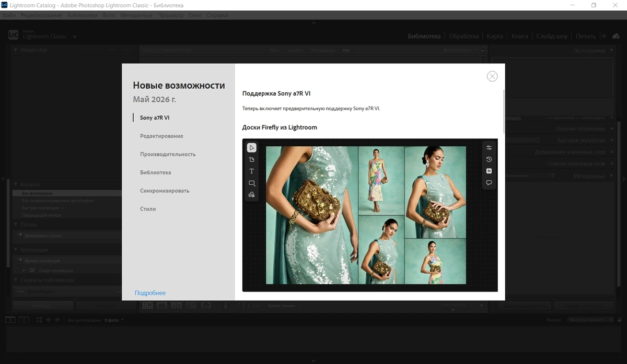This screenshot has width=627, height=364.
Task: Collapse the Коллекции panel
Action: coord(16,250)
